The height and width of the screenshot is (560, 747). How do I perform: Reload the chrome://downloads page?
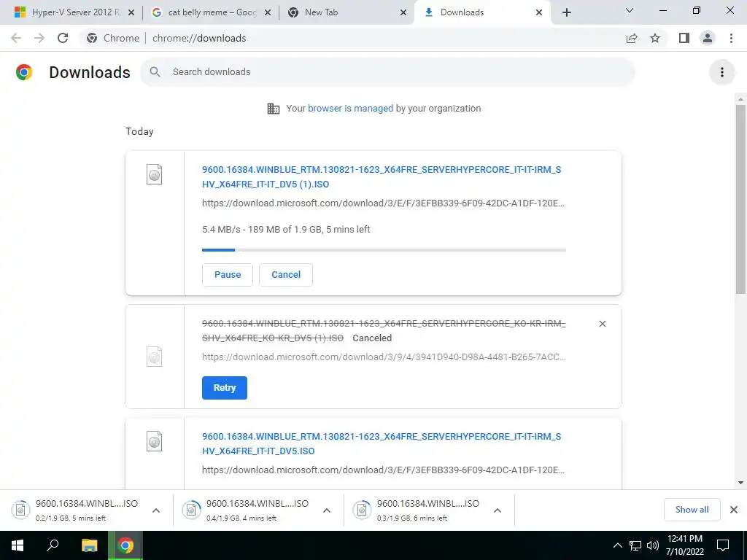63,38
